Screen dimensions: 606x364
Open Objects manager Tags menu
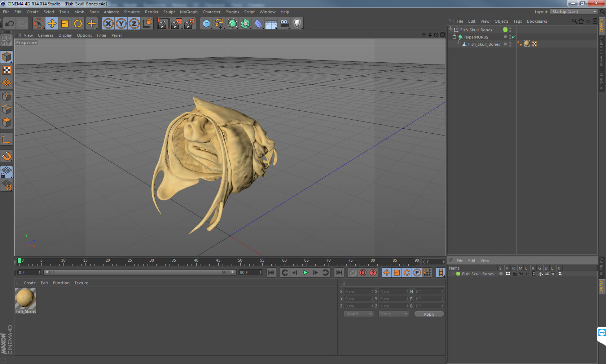coord(518,21)
